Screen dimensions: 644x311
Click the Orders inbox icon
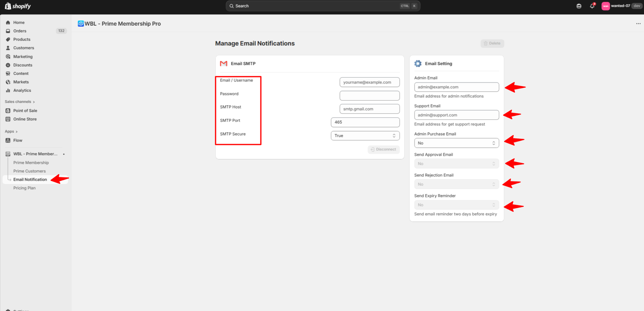click(8, 31)
